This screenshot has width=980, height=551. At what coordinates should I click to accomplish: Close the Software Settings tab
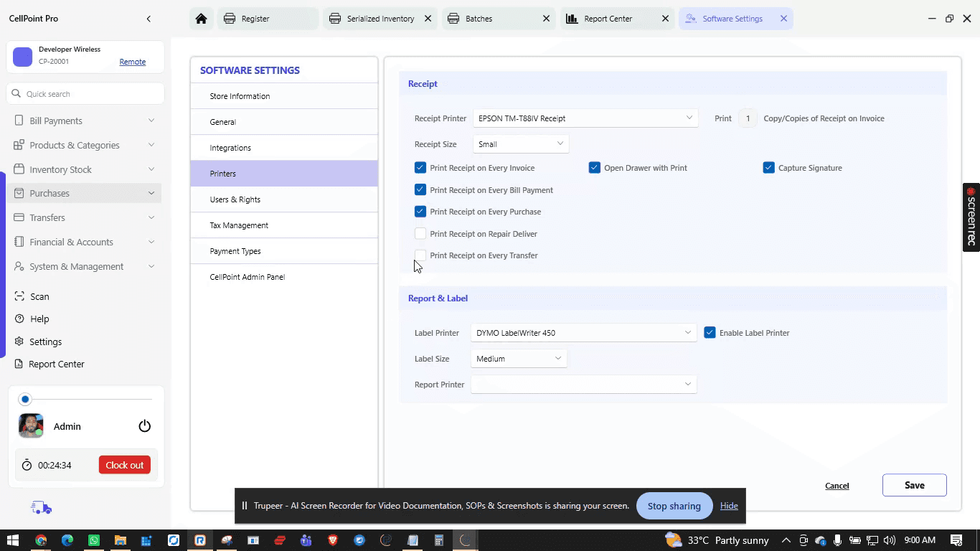point(783,19)
